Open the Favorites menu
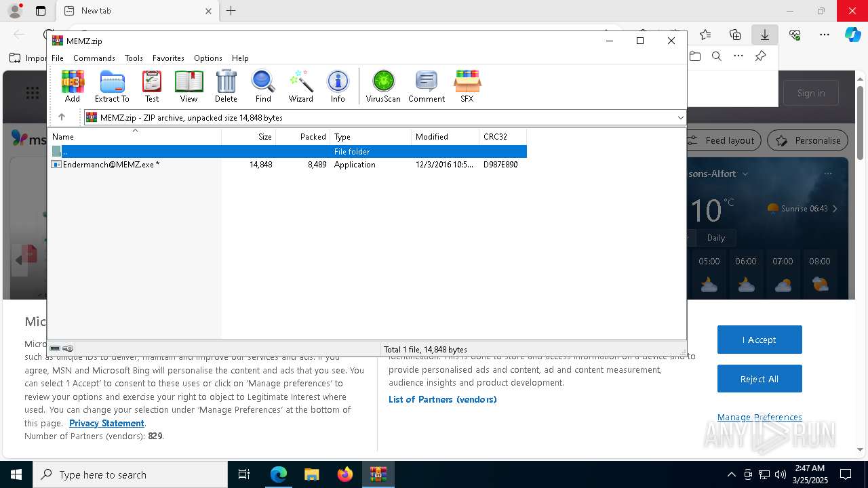 tap(168, 58)
